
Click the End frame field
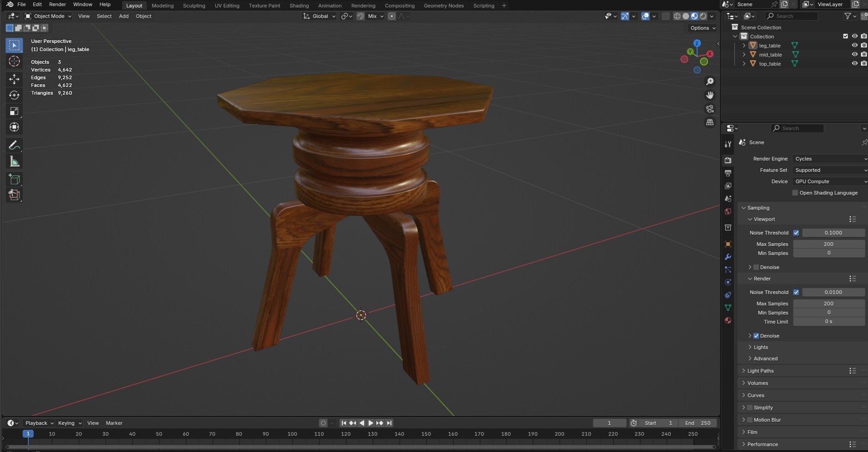[698, 423]
